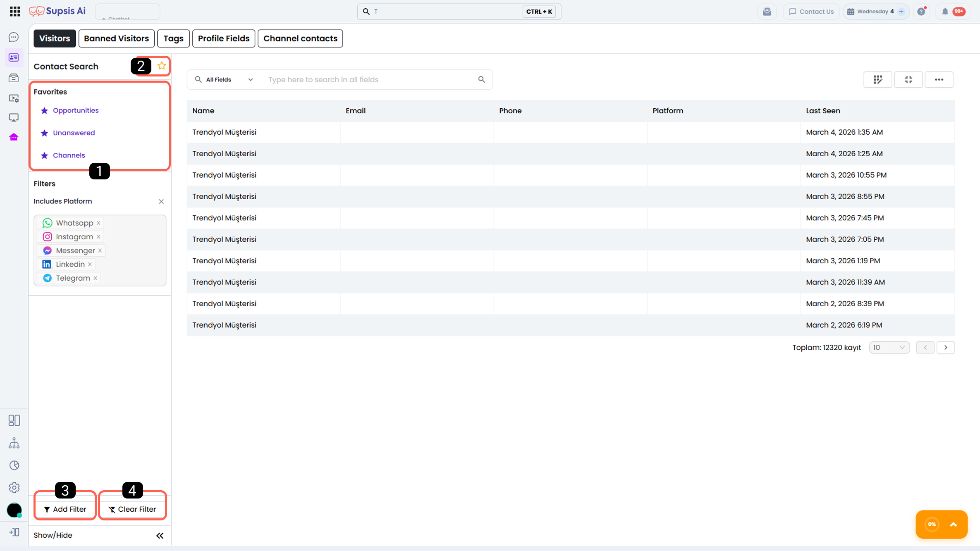Viewport: 980px width, 551px height.
Task: Click the 'Type here to search in all fields' input
Action: pos(369,79)
